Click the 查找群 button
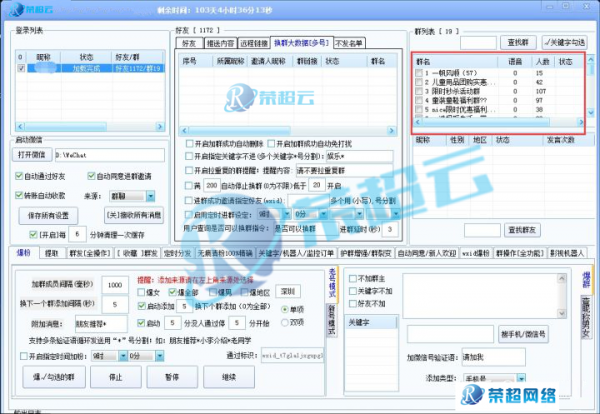Image resolution: width=600 pixels, height=414 pixels. (x=517, y=43)
